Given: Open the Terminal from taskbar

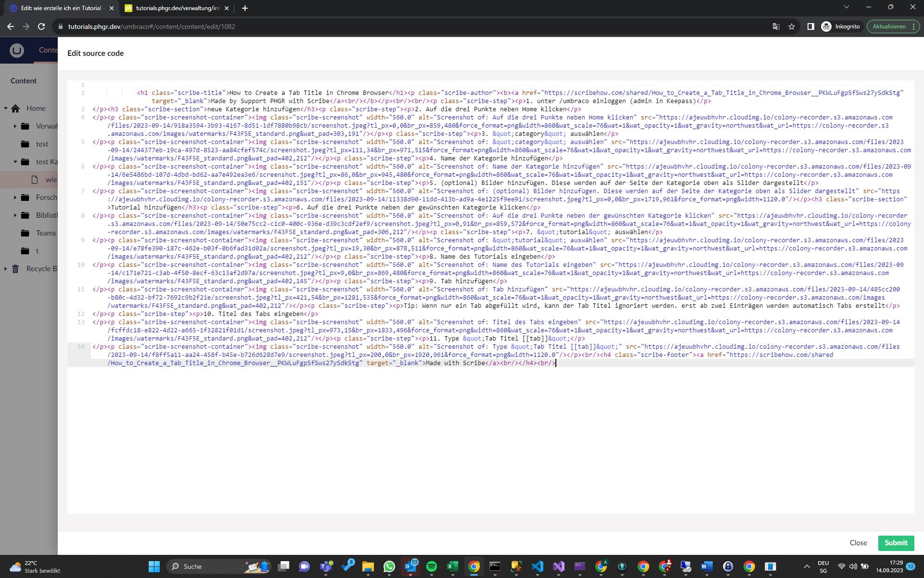Looking at the screenshot, I should click(x=495, y=566).
